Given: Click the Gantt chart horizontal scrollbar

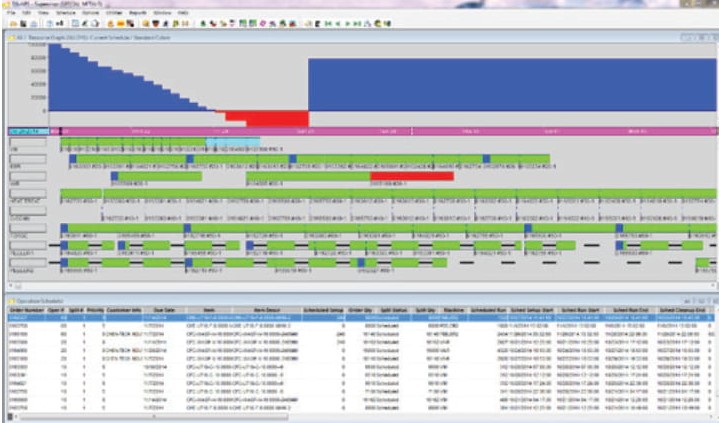Looking at the screenshot, I should tap(362, 286).
